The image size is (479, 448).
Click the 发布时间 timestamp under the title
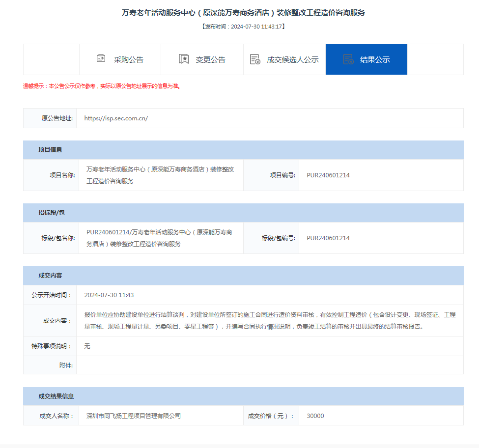(x=243, y=27)
